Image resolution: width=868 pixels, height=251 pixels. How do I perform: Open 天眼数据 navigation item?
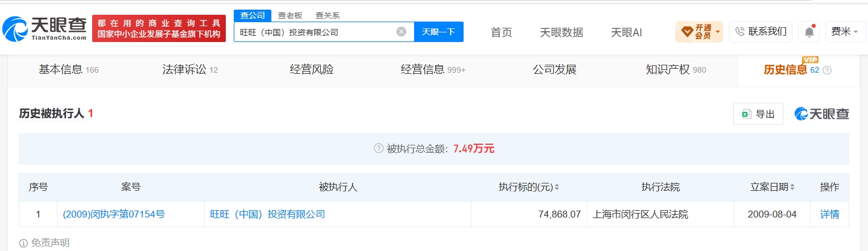(x=561, y=32)
